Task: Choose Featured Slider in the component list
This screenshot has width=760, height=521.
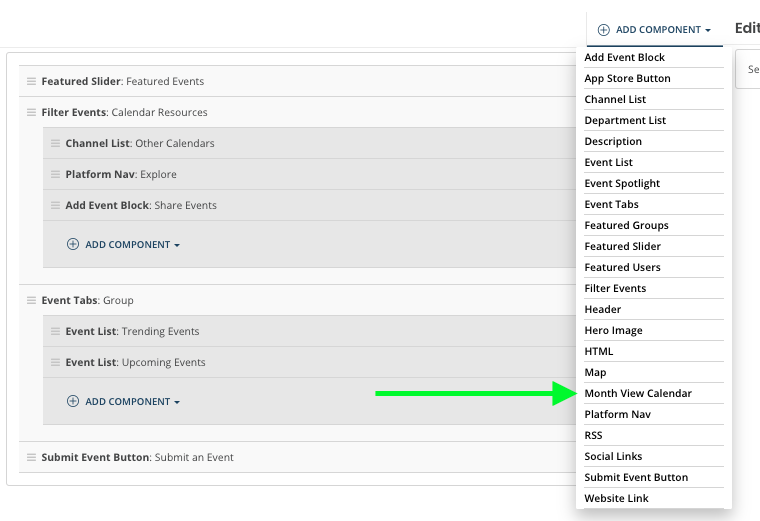Action: point(622,246)
